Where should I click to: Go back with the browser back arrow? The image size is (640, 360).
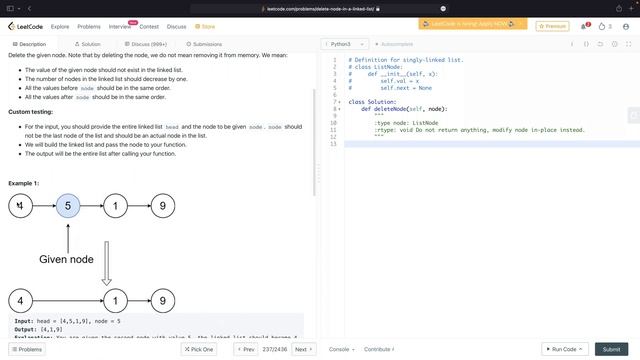(x=29, y=8)
